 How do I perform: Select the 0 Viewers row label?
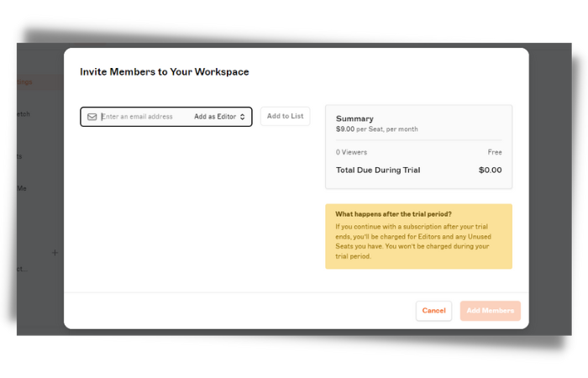(351, 152)
